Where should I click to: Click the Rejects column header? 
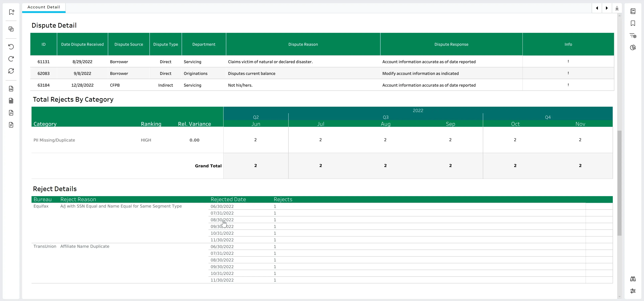[x=283, y=199]
